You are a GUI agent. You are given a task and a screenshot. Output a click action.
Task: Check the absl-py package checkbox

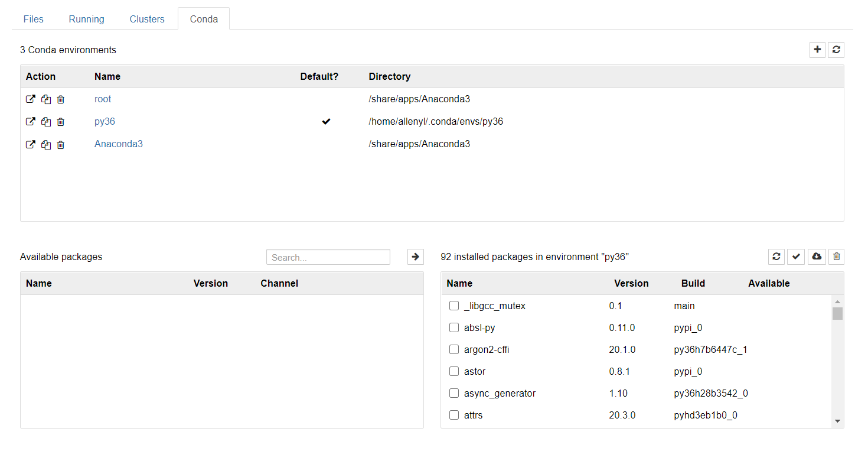454,327
